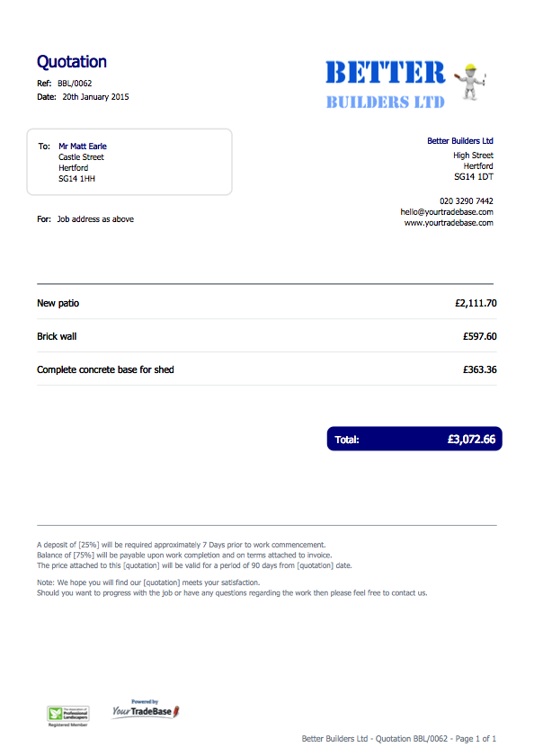Click the deposit of 25% terms line
Screen dimensions: 534x756
pyautogui.click(x=182, y=545)
